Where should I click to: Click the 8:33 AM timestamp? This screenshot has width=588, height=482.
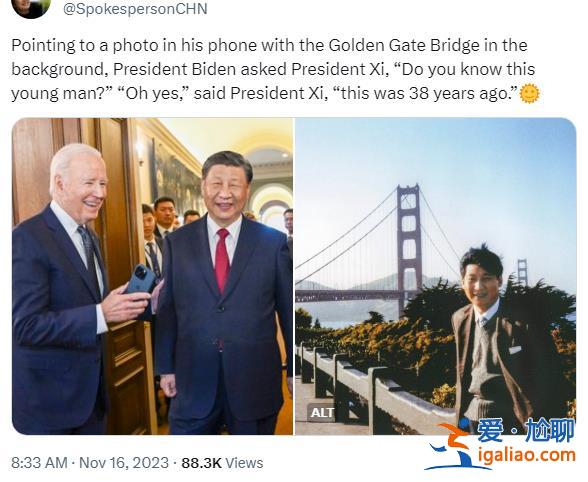click(39, 462)
